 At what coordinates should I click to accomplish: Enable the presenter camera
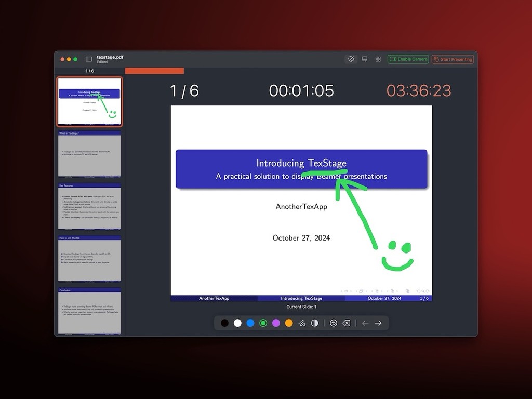point(408,59)
